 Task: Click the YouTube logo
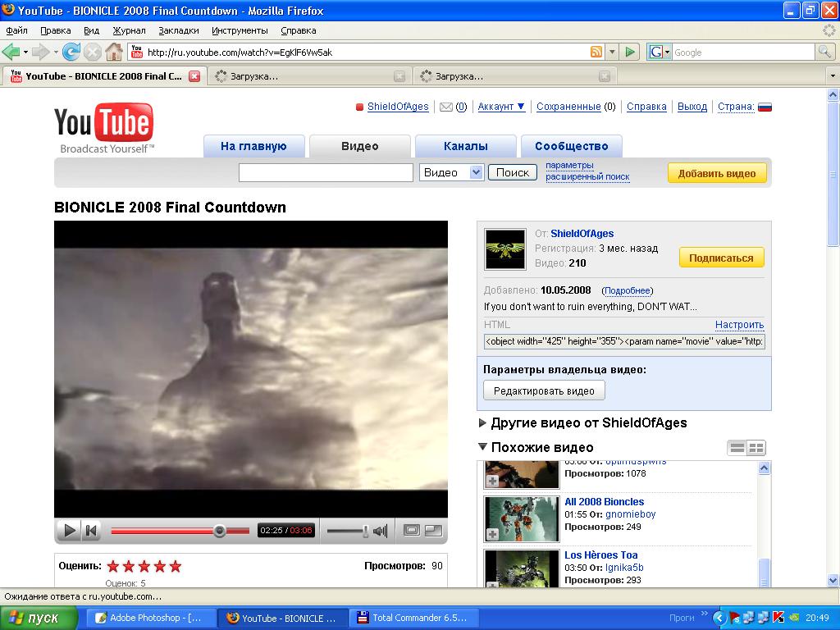pos(104,127)
